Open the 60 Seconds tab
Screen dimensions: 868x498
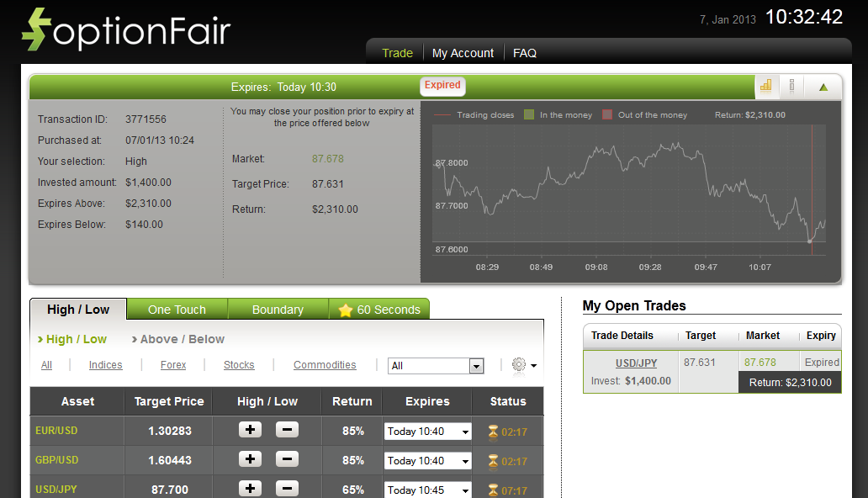(x=379, y=310)
